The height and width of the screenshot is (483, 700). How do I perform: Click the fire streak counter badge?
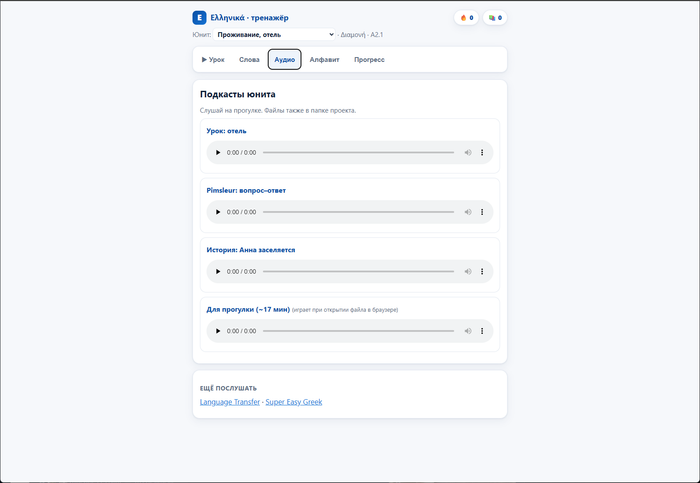point(467,18)
